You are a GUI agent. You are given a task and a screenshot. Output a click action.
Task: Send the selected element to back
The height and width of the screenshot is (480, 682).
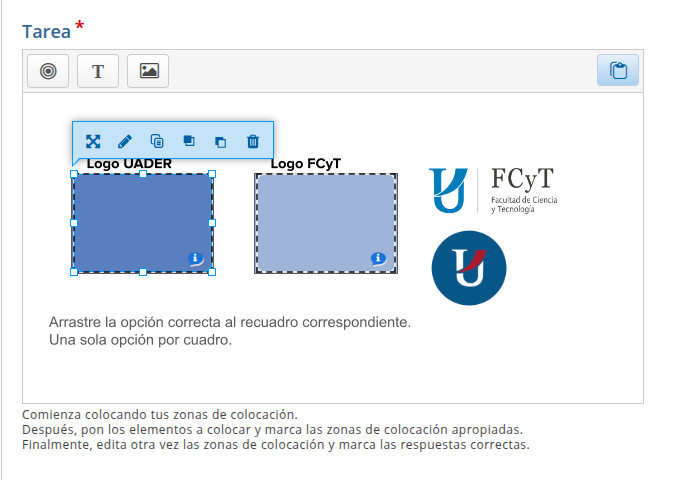click(221, 142)
